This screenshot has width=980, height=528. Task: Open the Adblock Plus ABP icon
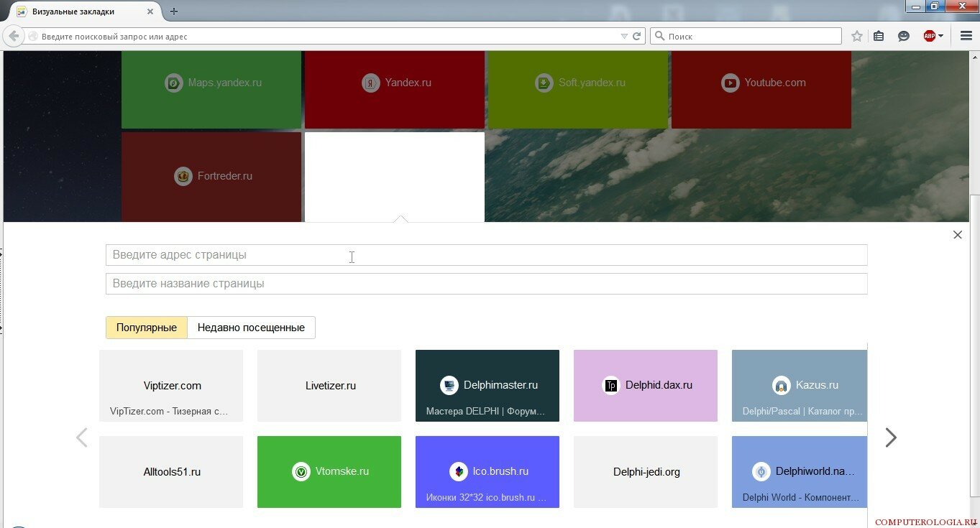pos(929,36)
